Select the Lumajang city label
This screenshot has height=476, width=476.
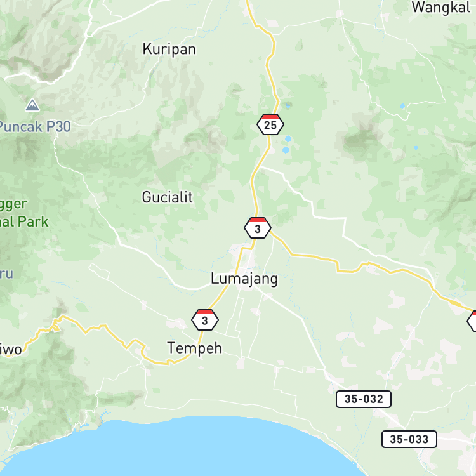pos(244,279)
